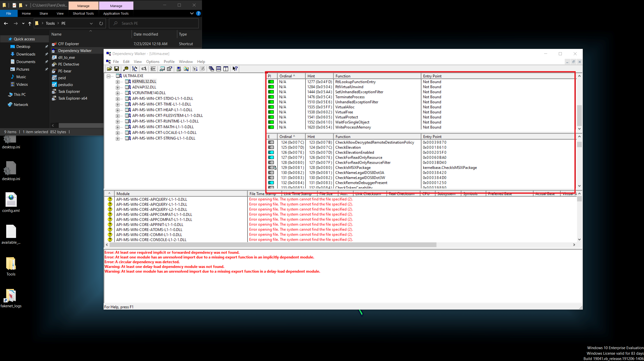Sort imports by Function column header
This screenshot has width=644, height=361.
pyautogui.click(x=377, y=76)
